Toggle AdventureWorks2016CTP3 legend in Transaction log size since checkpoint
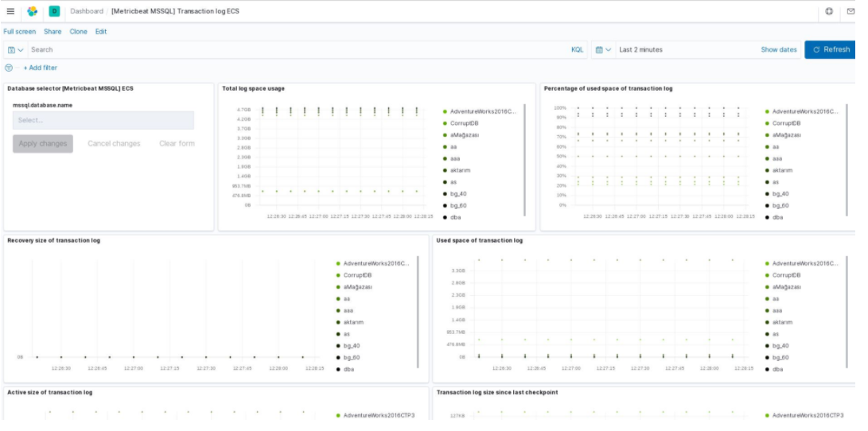Screen dimensions: 868x431 coord(804,416)
